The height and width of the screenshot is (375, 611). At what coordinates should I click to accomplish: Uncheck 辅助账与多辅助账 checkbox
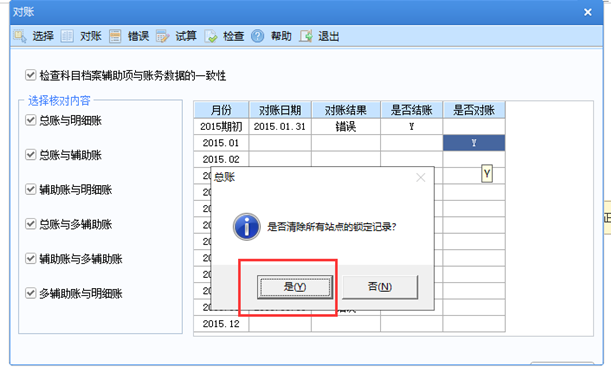tap(31, 258)
